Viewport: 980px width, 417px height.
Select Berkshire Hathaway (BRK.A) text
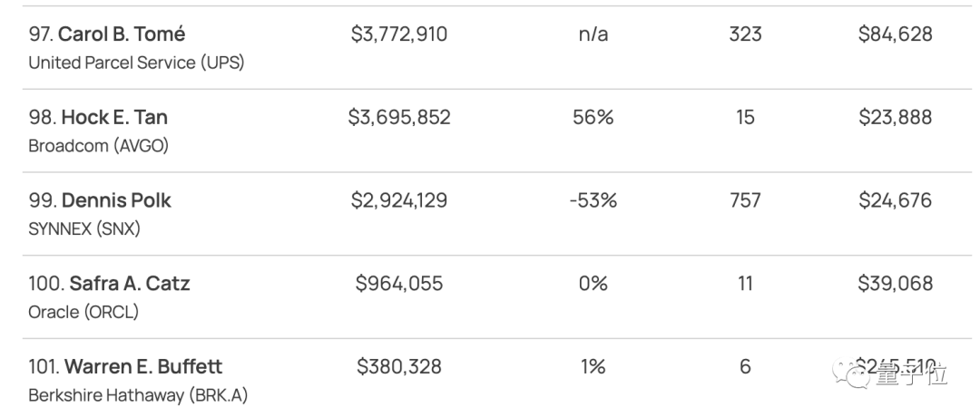[x=138, y=395]
